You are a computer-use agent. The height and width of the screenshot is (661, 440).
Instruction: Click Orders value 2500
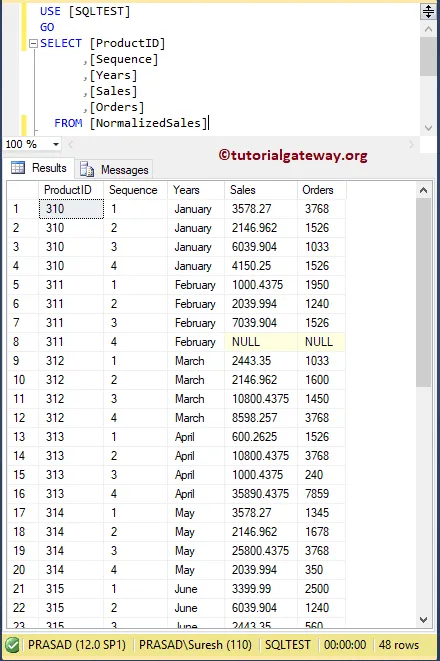tap(322, 588)
